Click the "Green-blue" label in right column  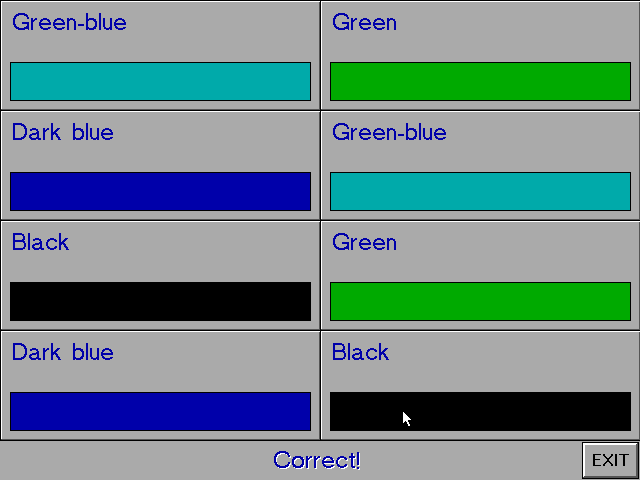(389, 132)
